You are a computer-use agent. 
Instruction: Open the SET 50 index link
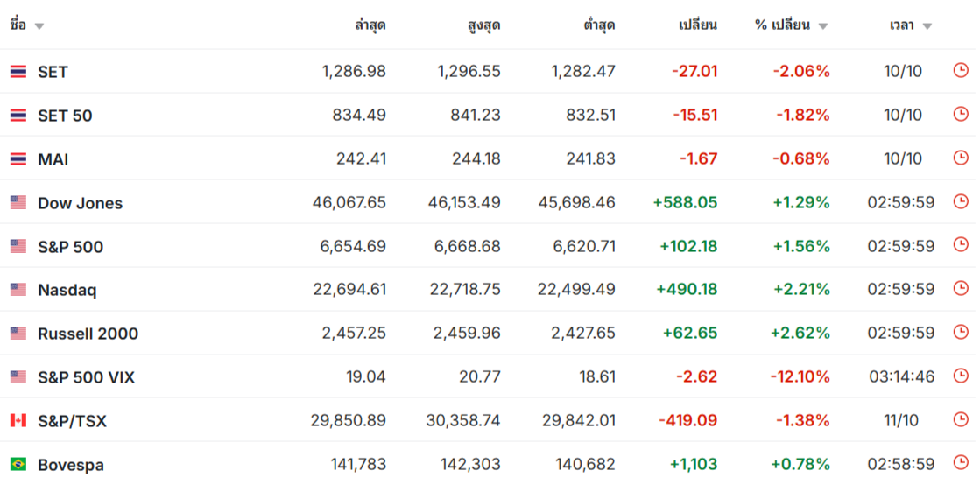click(x=65, y=116)
